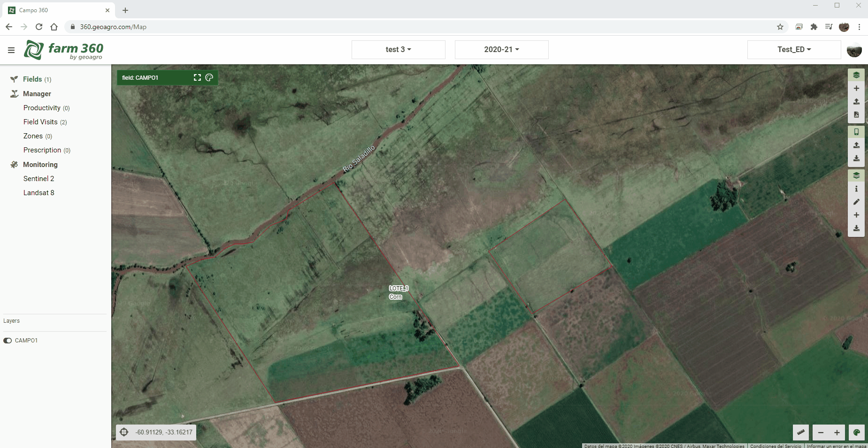Open a new browser tab

point(125,10)
